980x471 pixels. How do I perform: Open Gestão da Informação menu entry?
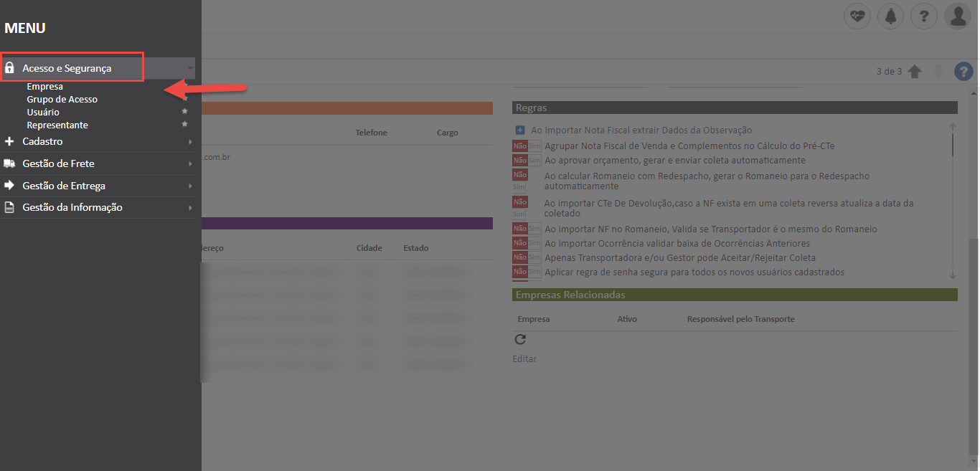(72, 207)
